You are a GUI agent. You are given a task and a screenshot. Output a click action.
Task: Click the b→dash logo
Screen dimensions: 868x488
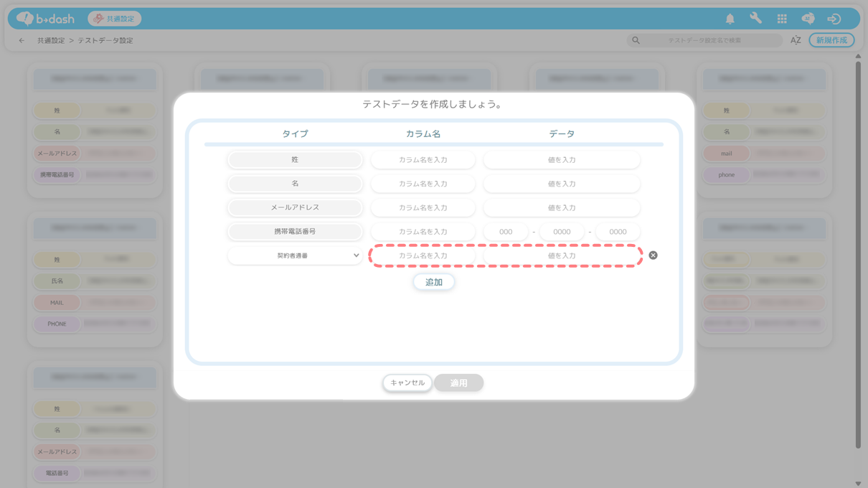click(46, 19)
